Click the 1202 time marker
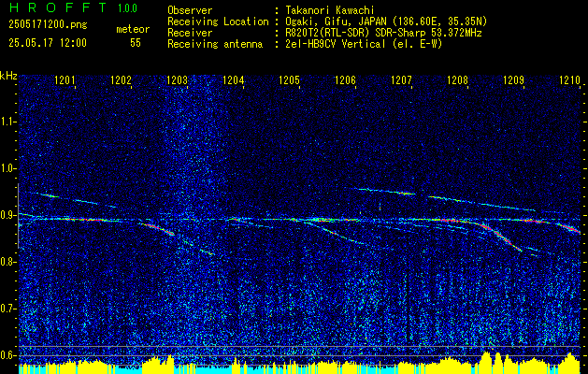588x374 pixels. click(122, 80)
